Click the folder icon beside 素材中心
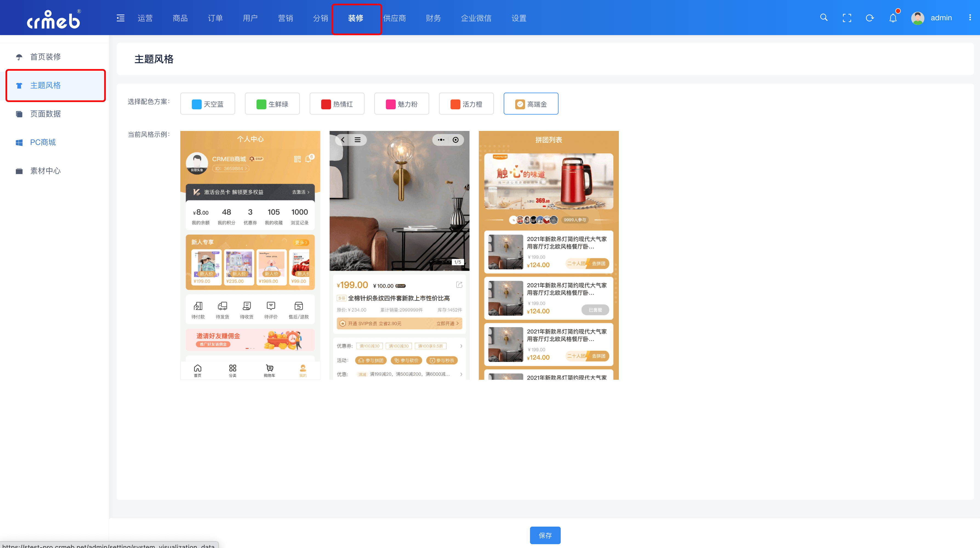 click(x=19, y=171)
